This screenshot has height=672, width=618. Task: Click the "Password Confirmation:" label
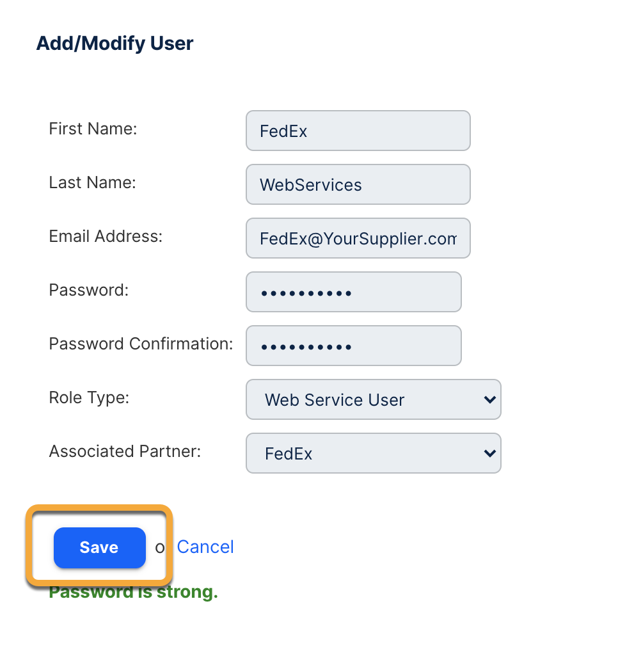tap(141, 344)
